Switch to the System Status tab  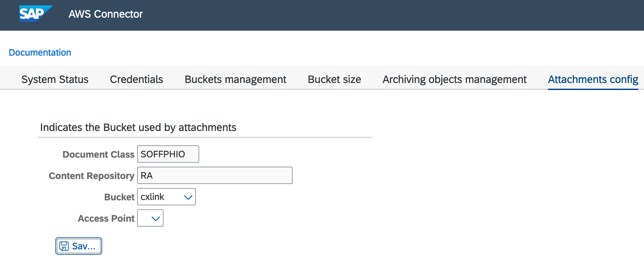55,79
